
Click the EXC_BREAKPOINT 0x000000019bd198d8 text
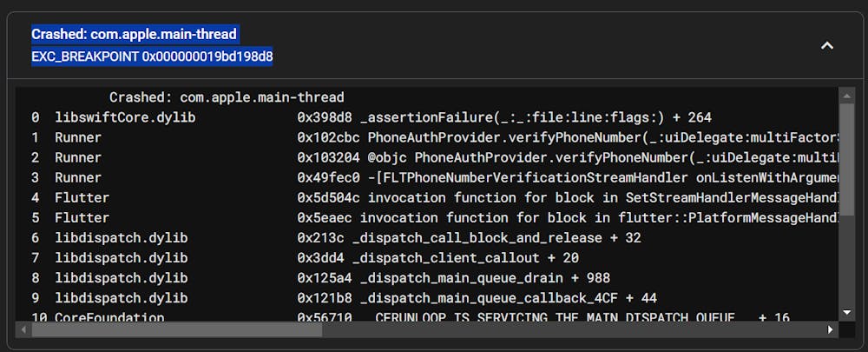point(152,56)
